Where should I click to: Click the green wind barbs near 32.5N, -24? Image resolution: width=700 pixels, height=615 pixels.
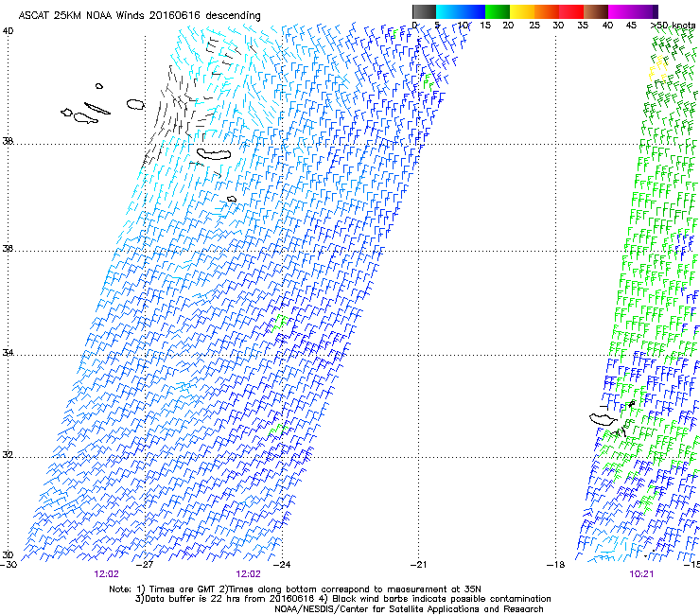click(276, 430)
